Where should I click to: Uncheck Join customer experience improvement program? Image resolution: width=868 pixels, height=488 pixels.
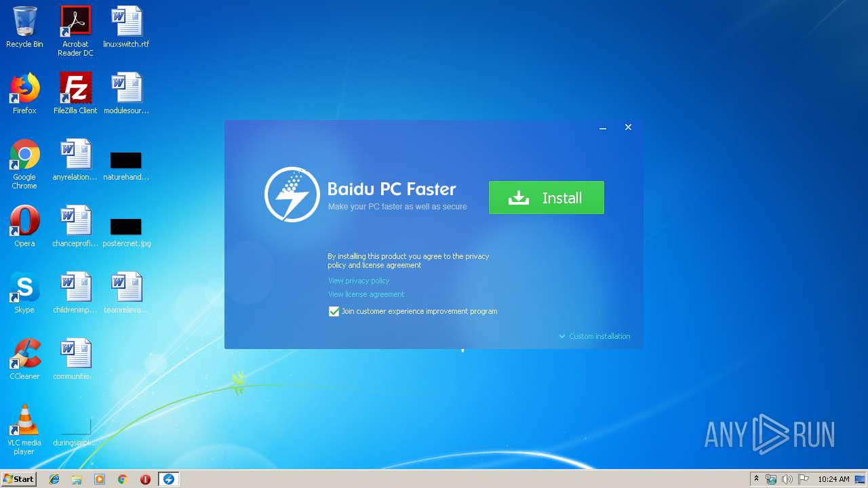(334, 312)
